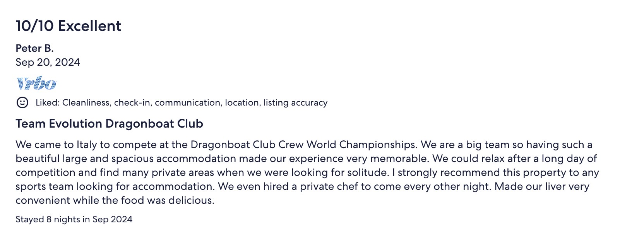
Task: Select listing accuracy in the liked list
Action: pos(296,103)
